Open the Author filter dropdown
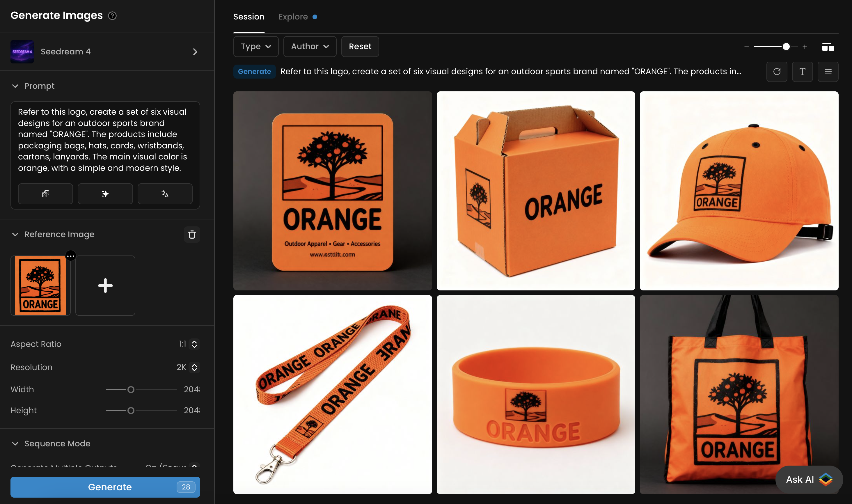 click(310, 47)
